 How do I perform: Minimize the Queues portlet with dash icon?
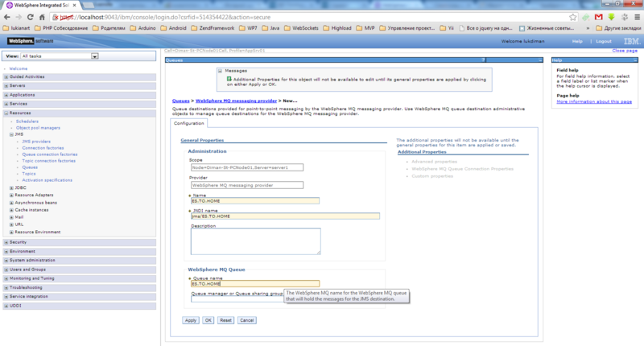coord(540,60)
